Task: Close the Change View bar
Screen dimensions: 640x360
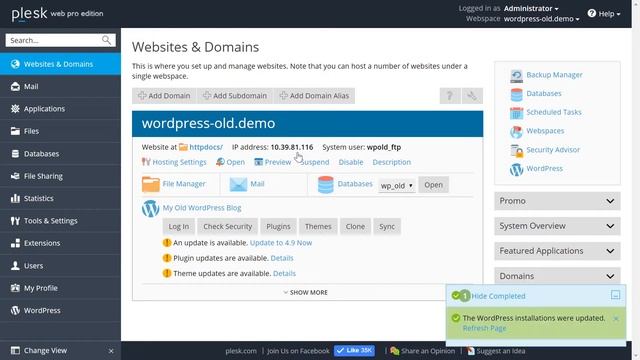Action: pos(111,351)
